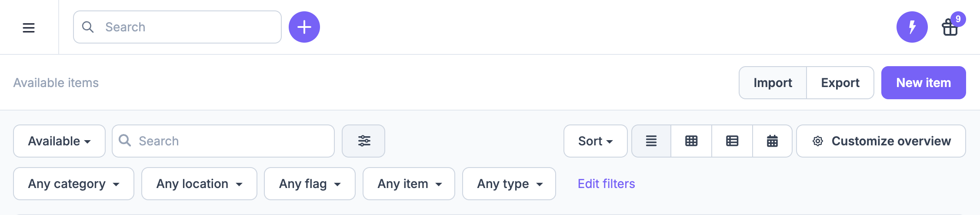
Task: Switch to grid view layout
Action: coord(691,141)
